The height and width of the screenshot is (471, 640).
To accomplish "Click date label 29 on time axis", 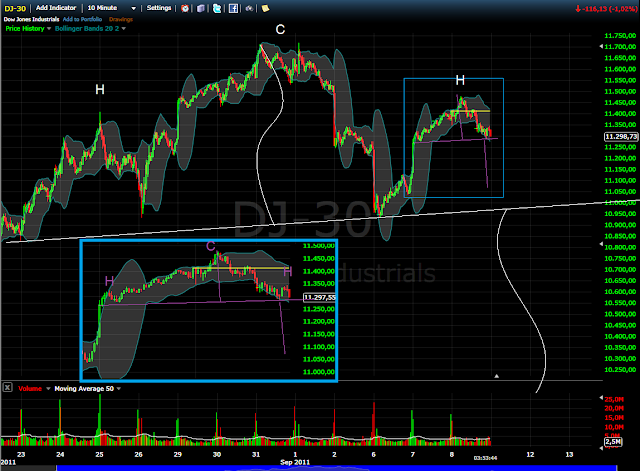I will [x=177, y=454].
